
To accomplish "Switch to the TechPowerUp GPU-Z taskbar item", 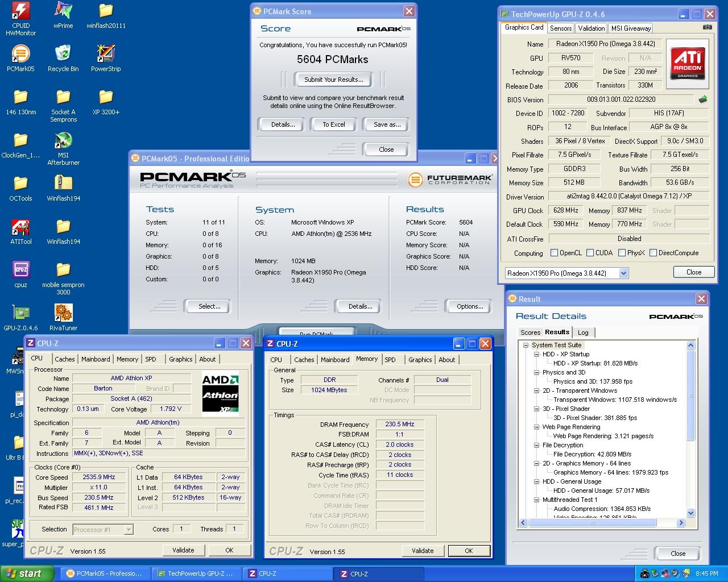I will [196, 573].
